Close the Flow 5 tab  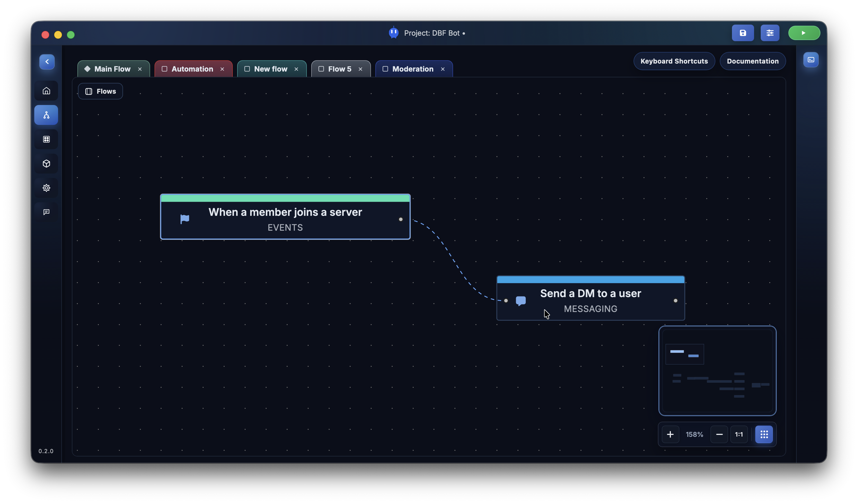tap(360, 69)
